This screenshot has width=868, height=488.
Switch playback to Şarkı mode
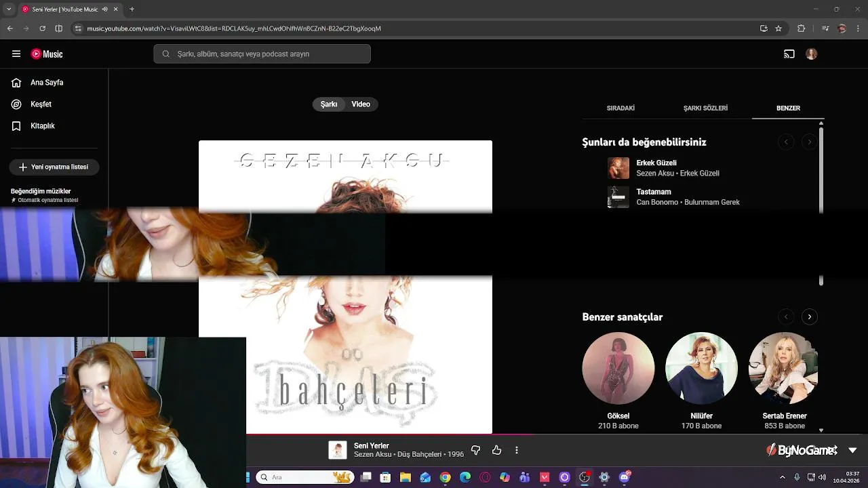(329, 104)
